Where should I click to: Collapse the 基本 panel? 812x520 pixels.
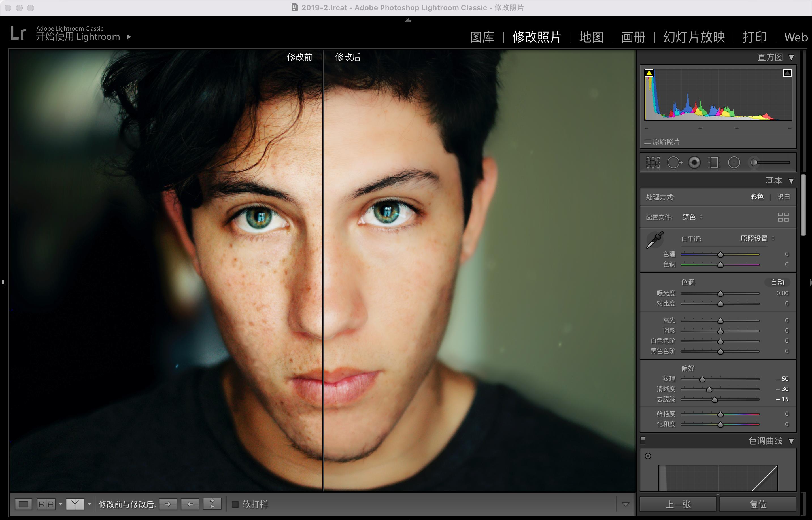(791, 181)
